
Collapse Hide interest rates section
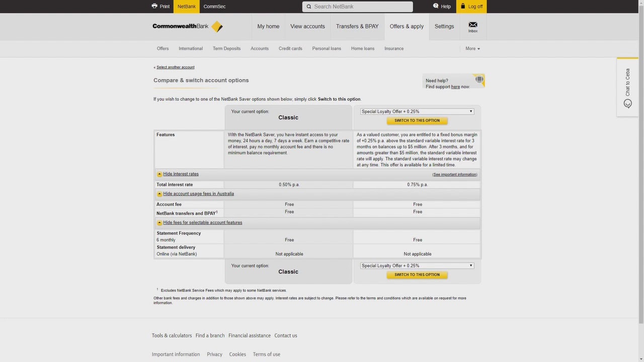[181, 174]
